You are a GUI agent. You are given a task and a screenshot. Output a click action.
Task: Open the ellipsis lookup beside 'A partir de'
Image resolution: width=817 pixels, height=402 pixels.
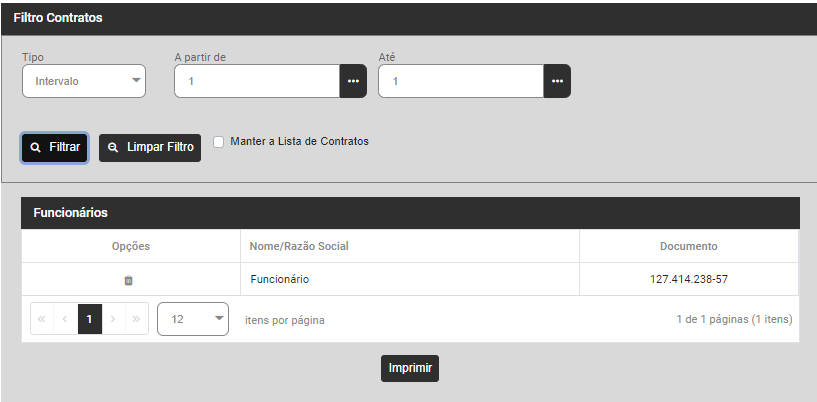pos(353,81)
